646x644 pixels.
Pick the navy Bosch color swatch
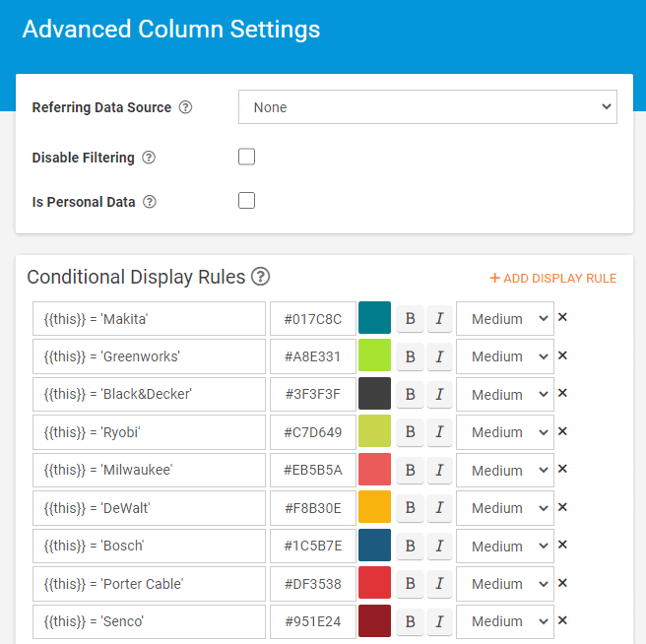point(374,545)
